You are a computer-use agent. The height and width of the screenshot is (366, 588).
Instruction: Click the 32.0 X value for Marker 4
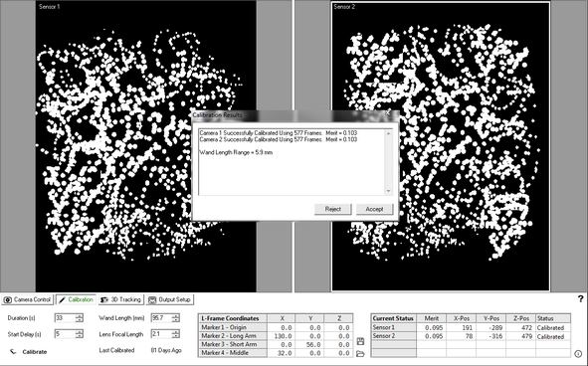(282, 353)
